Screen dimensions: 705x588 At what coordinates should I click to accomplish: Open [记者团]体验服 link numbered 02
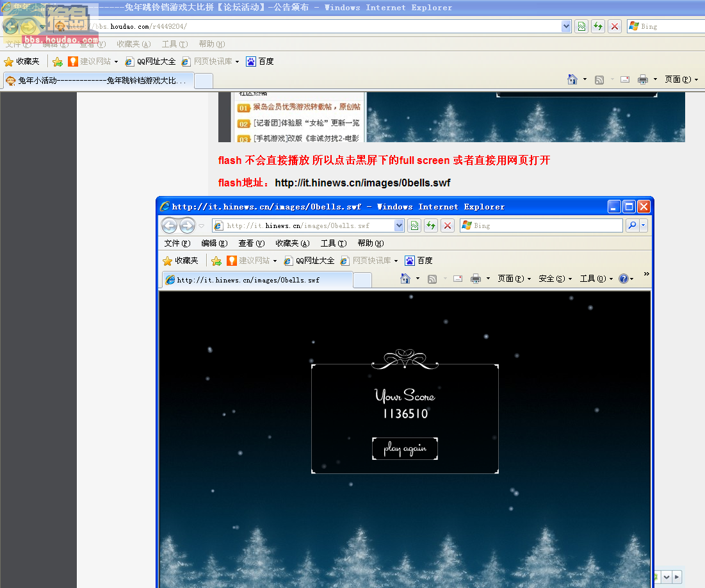click(x=307, y=123)
